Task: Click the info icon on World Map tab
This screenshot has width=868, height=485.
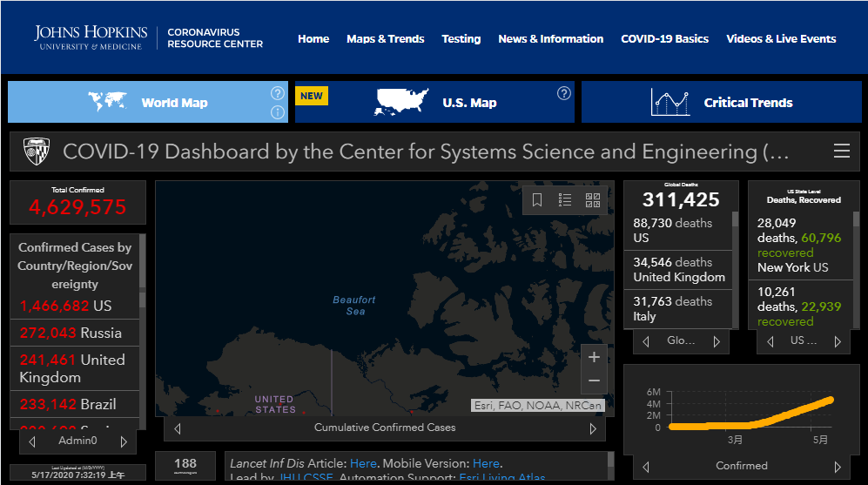Action: pos(277,112)
